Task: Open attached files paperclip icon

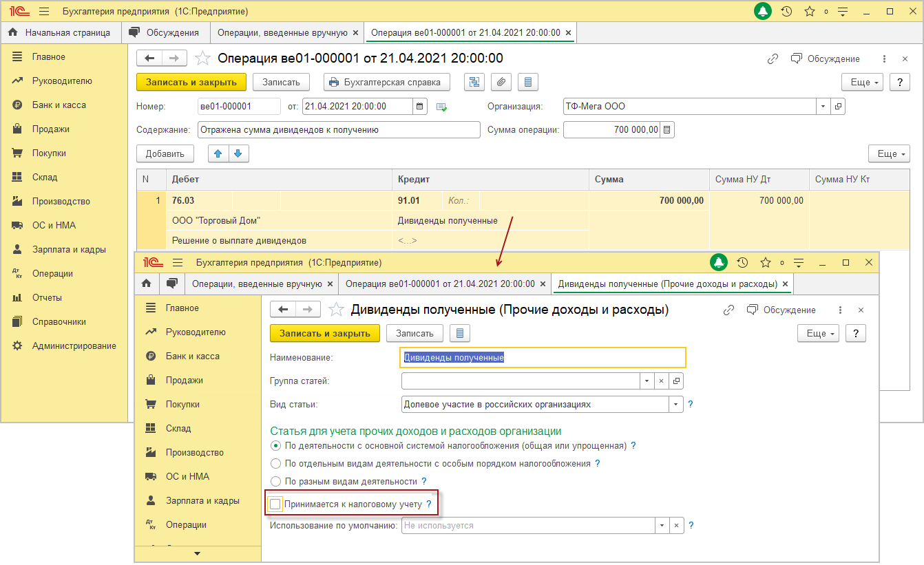Action: click(501, 82)
